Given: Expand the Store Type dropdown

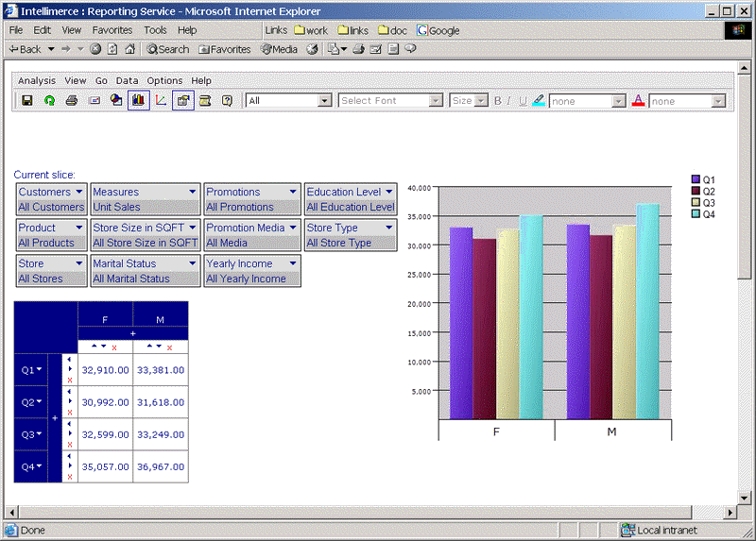Looking at the screenshot, I should click(x=389, y=228).
